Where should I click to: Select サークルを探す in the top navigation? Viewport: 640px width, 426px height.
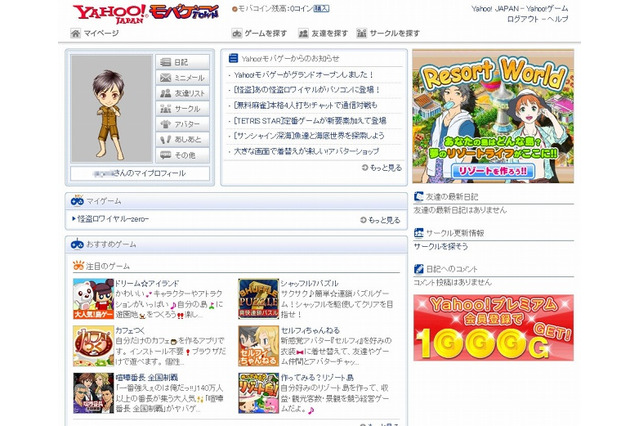[x=395, y=33]
